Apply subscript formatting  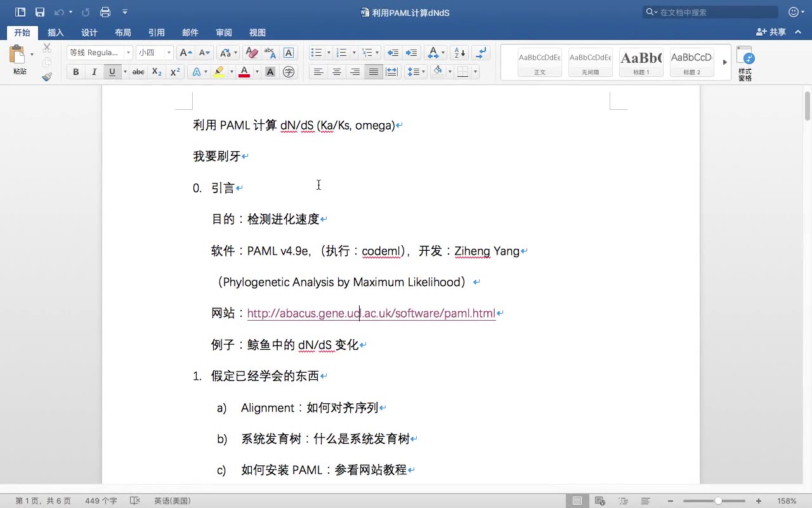(x=156, y=71)
